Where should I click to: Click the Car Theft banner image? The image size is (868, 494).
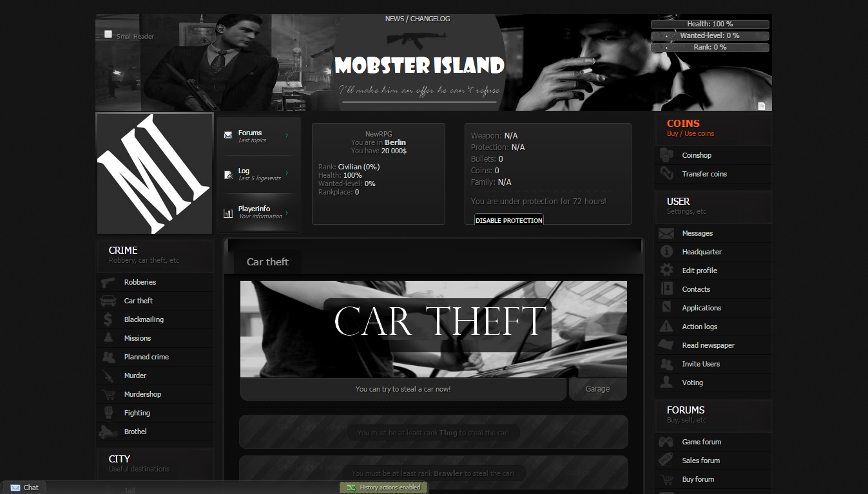point(434,329)
